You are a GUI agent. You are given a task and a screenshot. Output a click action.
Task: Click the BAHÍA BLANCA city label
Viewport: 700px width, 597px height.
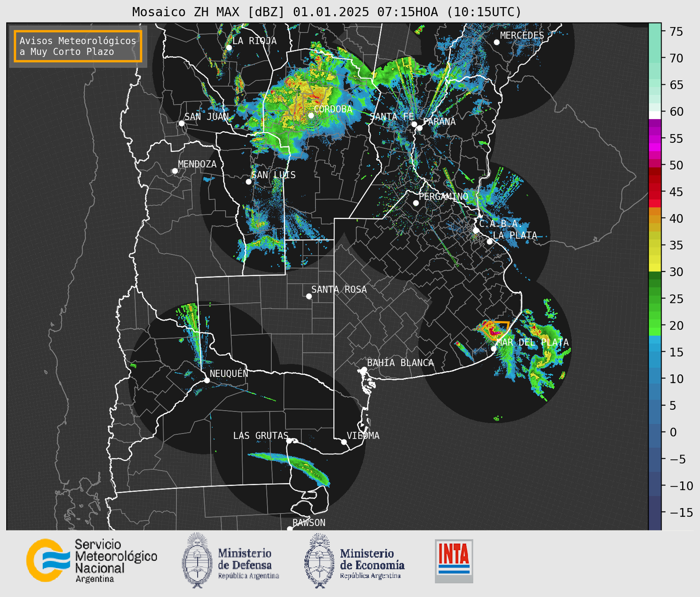(x=400, y=363)
